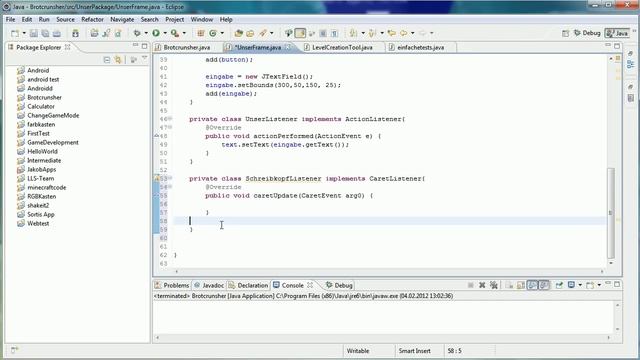Click the Open Type icon

[x=239, y=33]
